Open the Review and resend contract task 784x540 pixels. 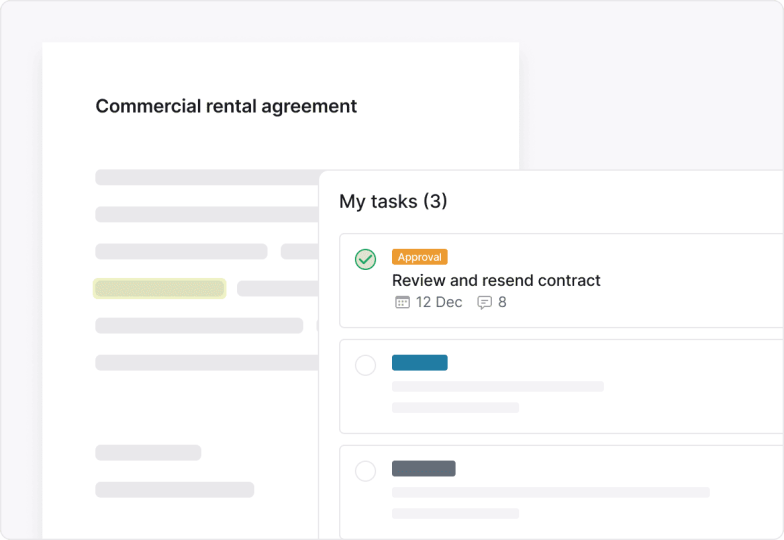coord(496,281)
